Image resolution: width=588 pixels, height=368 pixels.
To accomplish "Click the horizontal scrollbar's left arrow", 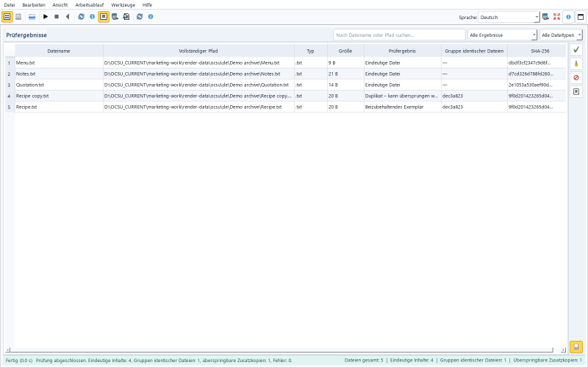I will 8,350.
